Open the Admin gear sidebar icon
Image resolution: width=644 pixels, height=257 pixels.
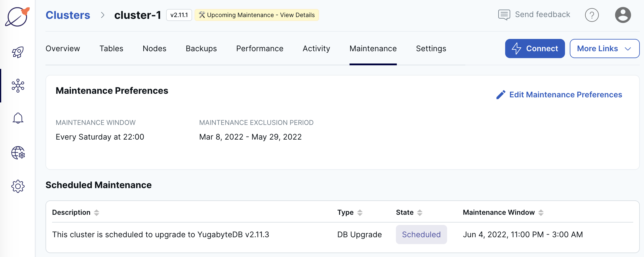tap(18, 186)
